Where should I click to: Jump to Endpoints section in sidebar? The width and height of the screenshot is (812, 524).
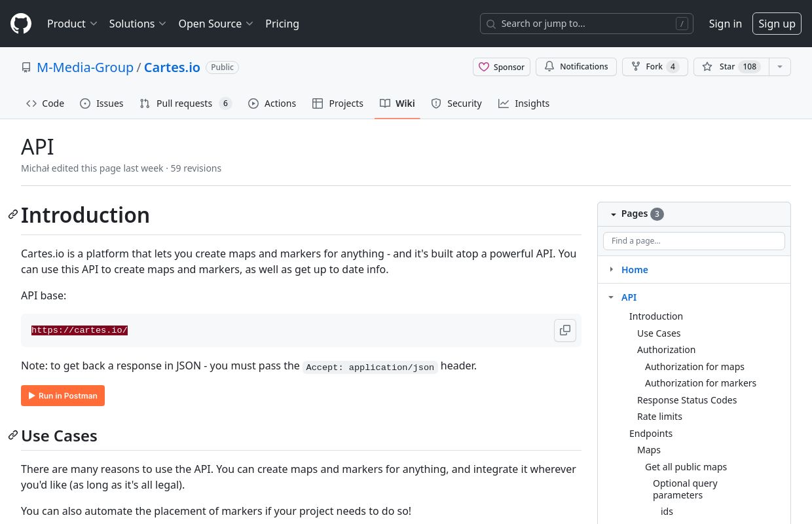[651, 434]
